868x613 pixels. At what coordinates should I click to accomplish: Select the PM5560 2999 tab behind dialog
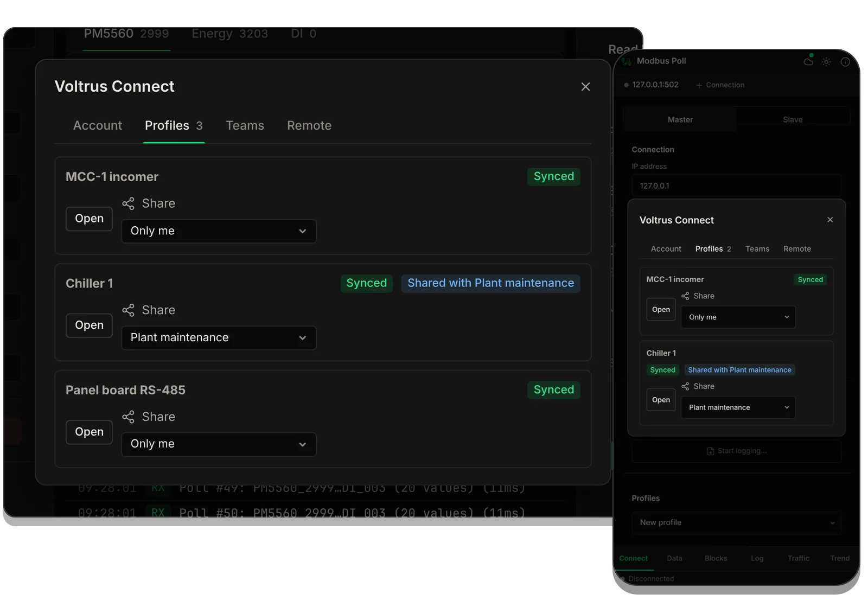click(126, 34)
